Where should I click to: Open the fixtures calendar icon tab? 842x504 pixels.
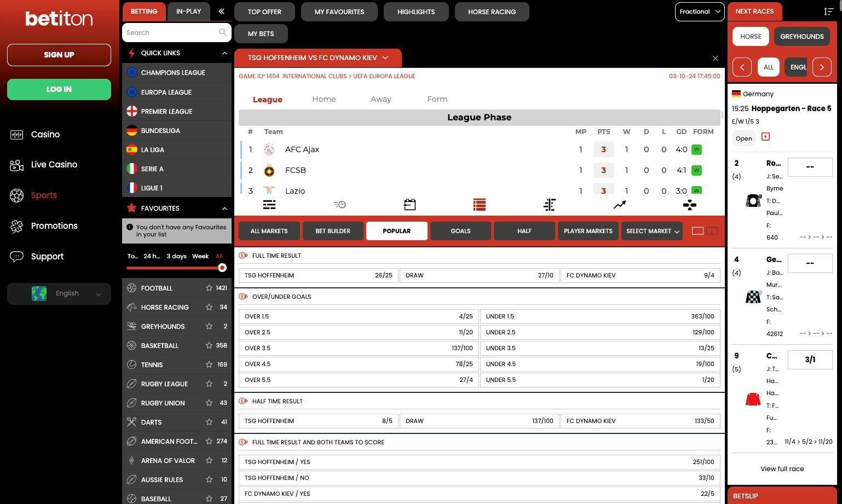[410, 205]
